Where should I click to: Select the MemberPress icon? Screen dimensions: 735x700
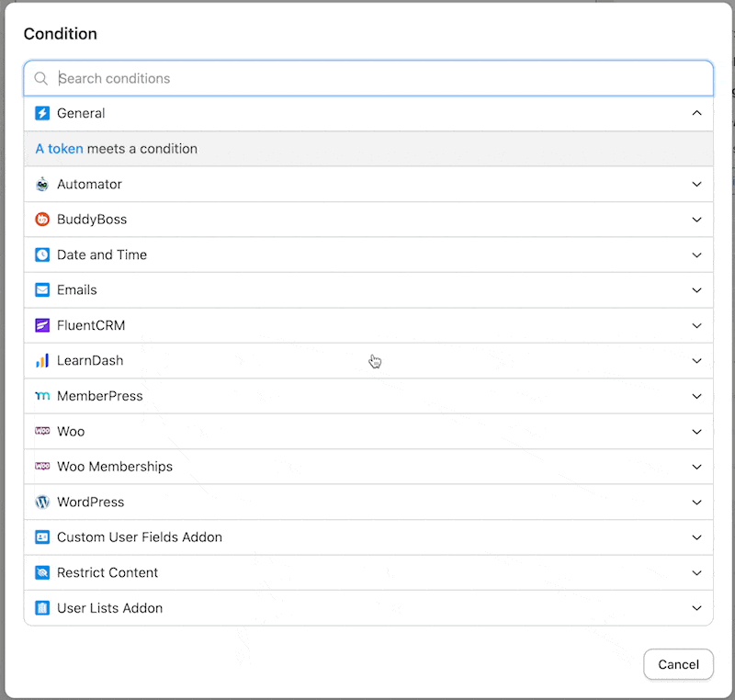(x=43, y=396)
